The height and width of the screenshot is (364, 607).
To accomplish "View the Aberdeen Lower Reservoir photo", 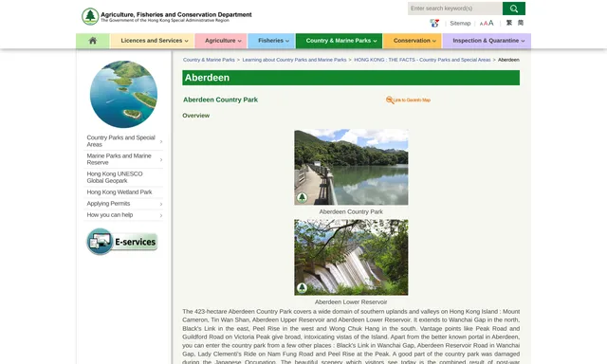I will [351, 257].
